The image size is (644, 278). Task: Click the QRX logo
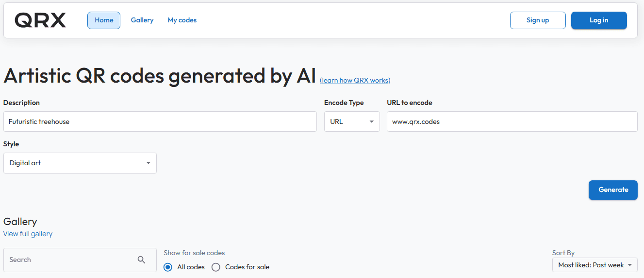coord(40,20)
